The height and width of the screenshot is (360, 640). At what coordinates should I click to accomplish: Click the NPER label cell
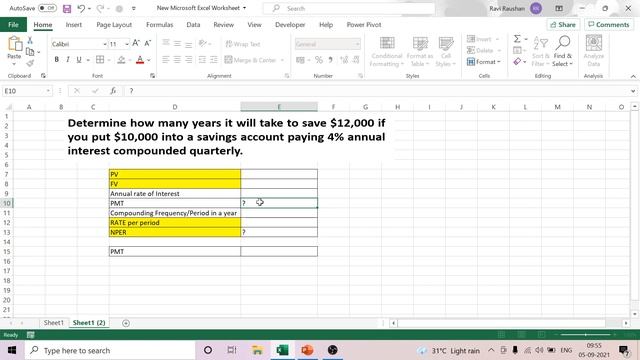[x=175, y=232]
